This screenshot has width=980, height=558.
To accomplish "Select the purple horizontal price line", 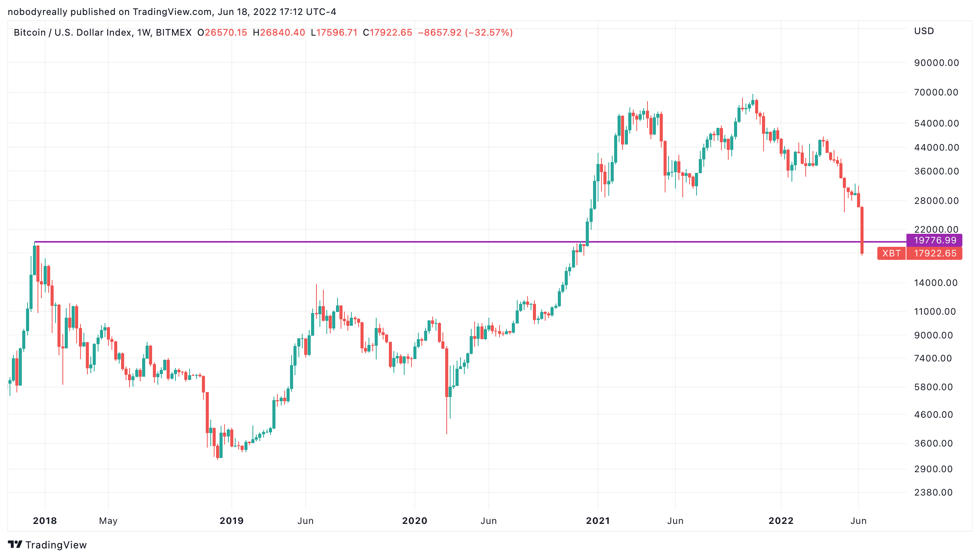I will point(470,242).
